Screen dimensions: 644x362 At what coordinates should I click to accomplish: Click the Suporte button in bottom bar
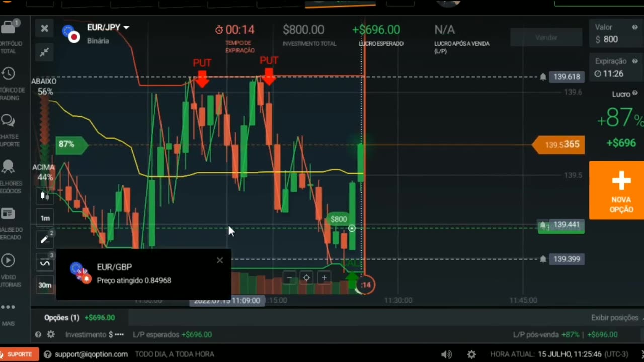[19, 354]
